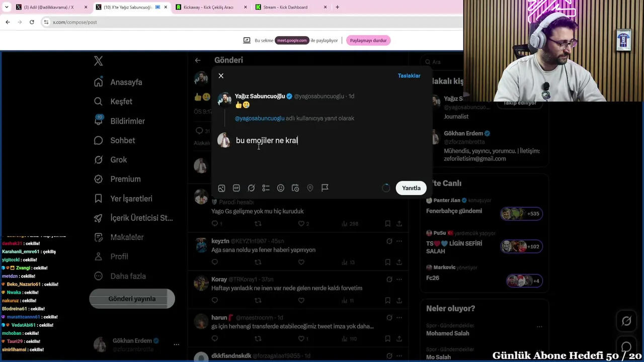The image size is (644, 362).
Task: Reload the page in the browser
Action: click(x=32, y=22)
